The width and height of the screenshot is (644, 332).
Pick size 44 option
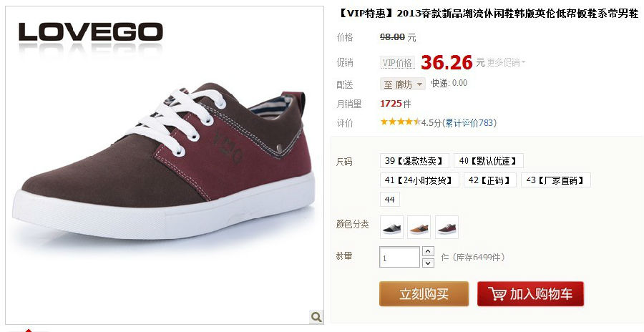(x=390, y=200)
